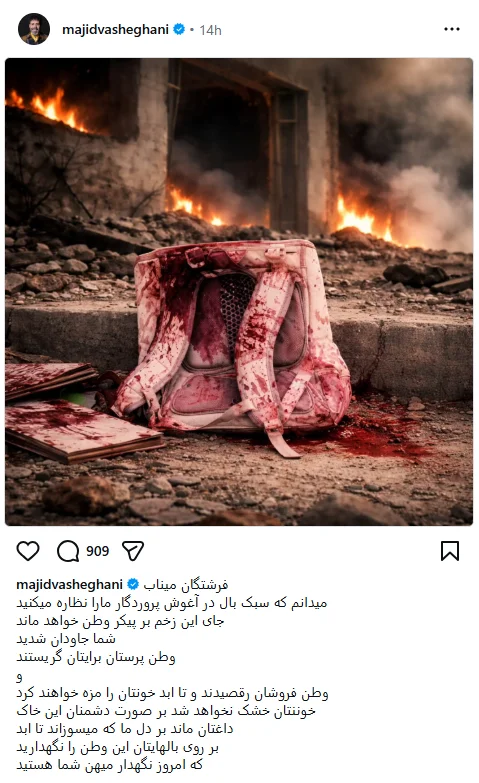Like the post with the heart icon

[x=28, y=551]
